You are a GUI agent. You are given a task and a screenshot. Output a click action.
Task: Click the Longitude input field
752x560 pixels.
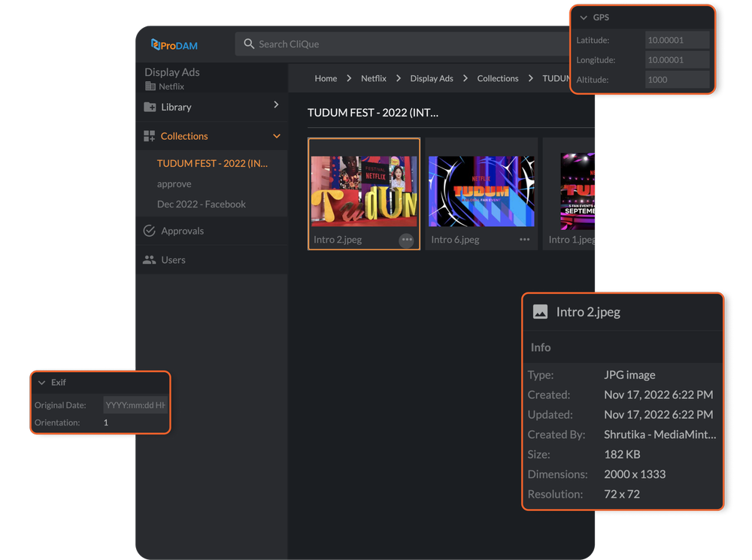coord(677,60)
